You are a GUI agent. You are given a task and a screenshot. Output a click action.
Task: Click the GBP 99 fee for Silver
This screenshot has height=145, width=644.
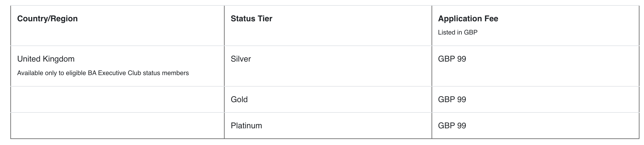click(452, 59)
